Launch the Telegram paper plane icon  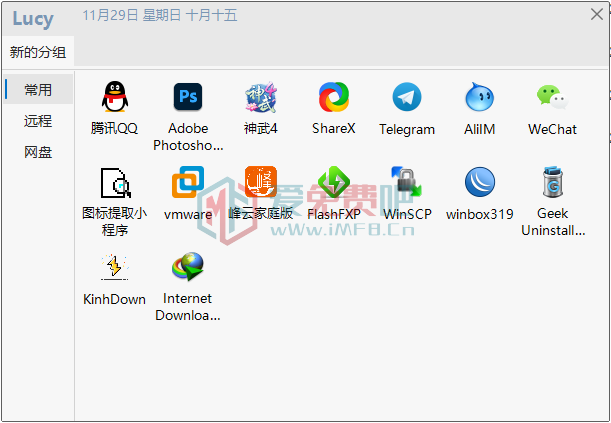[x=407, y=97]
